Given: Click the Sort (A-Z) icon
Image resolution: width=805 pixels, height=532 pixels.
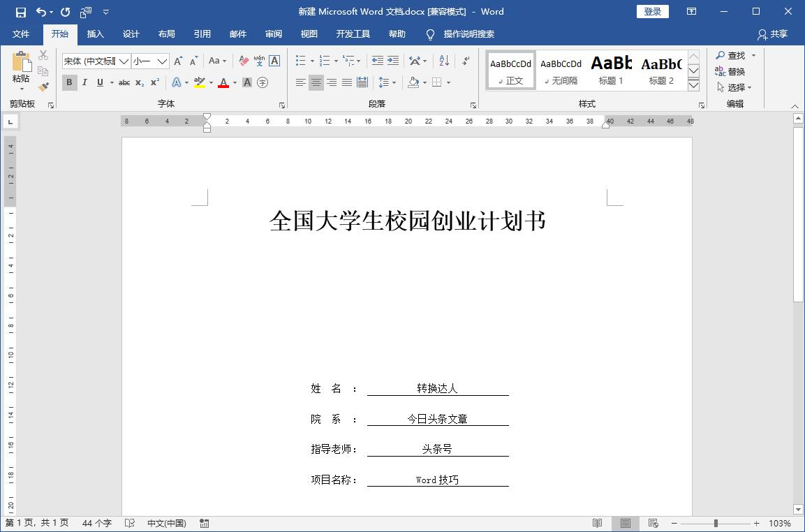Looking at the screenshot, I should click(444, 61).
